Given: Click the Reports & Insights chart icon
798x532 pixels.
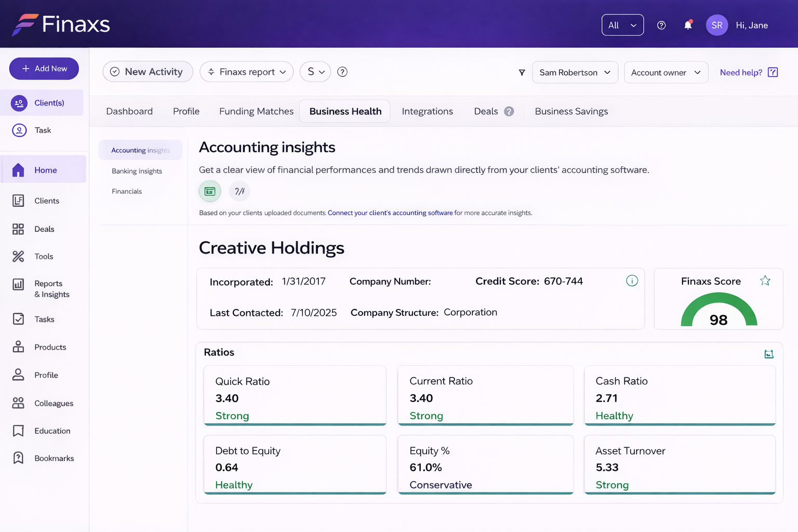Looking at the screenshot, I should click(18, 284).
